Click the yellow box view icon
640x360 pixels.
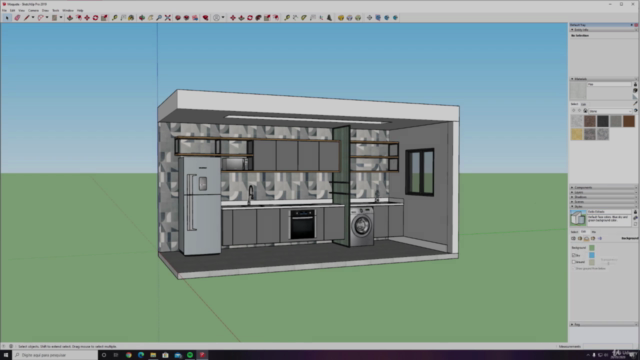coord(341,18)
